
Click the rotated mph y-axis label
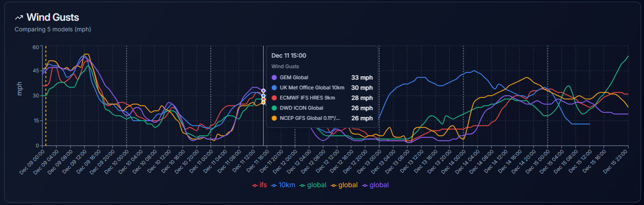coord(19,88)
